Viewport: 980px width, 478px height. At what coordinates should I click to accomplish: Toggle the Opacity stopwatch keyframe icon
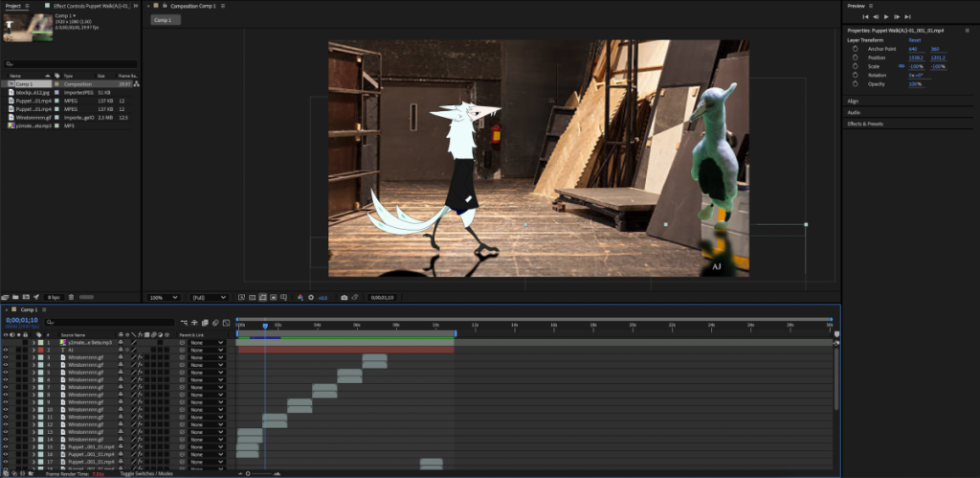coord(855,84)
